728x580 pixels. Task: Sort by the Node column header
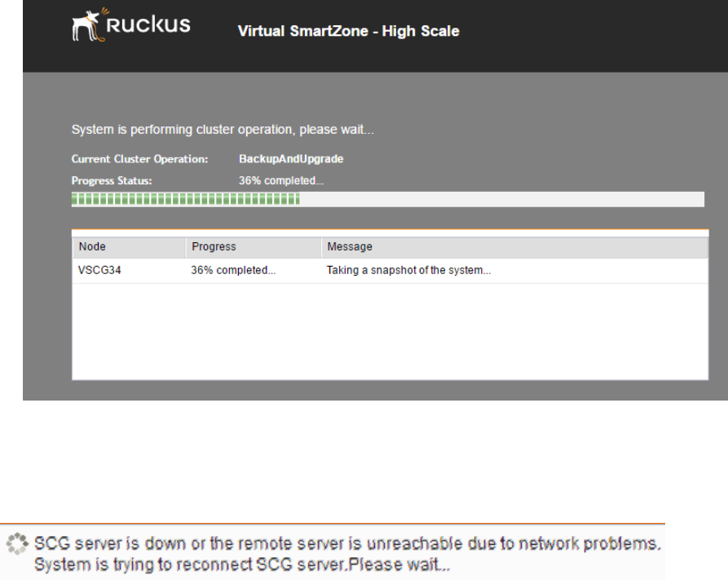[129, 247]
